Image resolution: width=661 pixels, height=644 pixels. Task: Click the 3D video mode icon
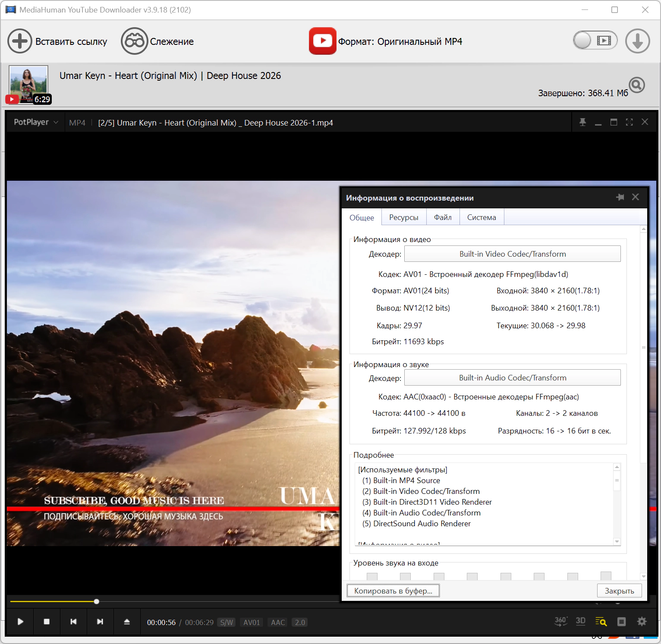(x=581, y=622)
